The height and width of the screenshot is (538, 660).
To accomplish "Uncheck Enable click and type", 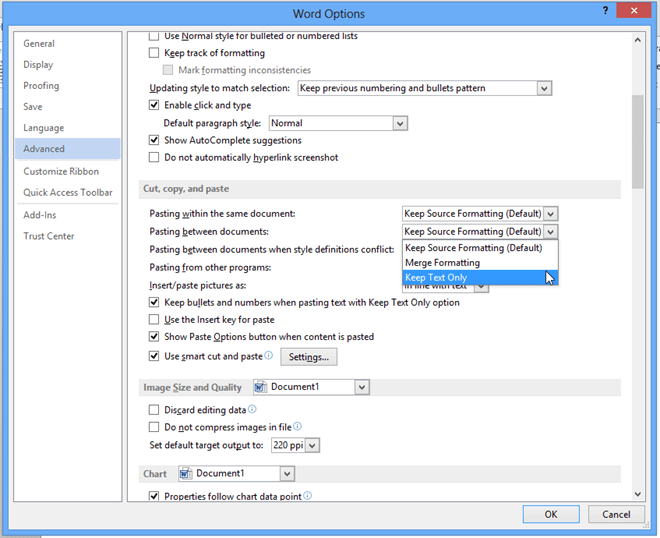I will click(154, 105).
